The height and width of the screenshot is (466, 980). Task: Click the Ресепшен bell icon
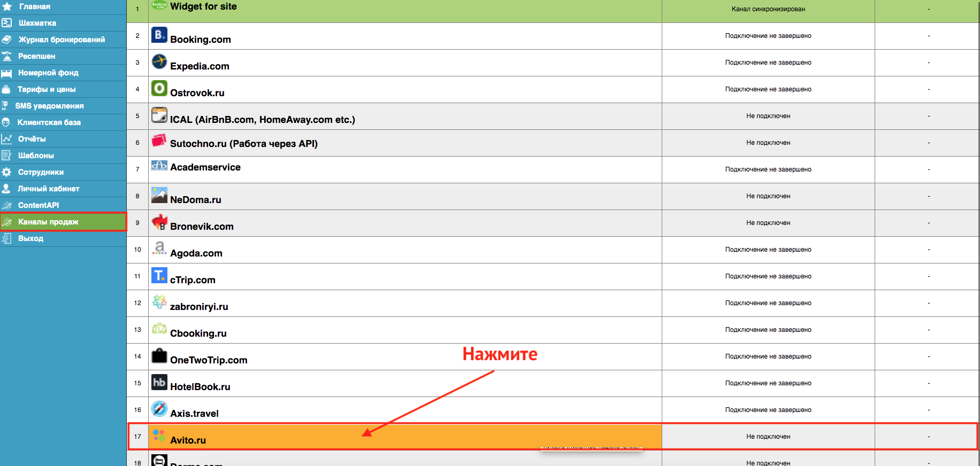tap(7, 56)
